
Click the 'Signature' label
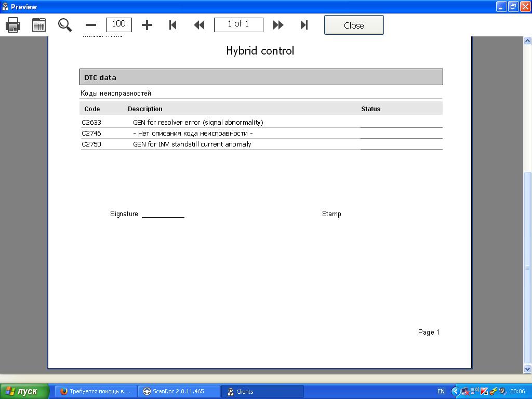(124, 214)
